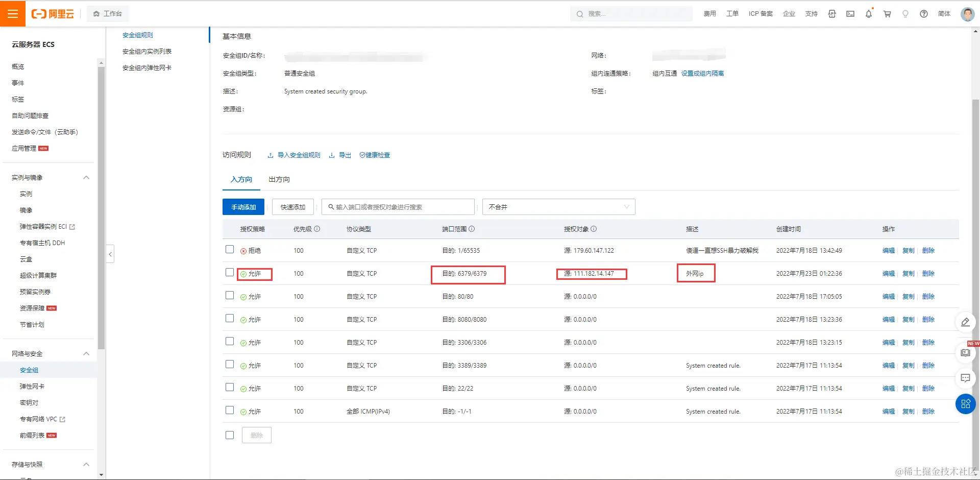980x480 pixels.
Task: Open the 安全组规则 section
Action: tap(138, 35)
